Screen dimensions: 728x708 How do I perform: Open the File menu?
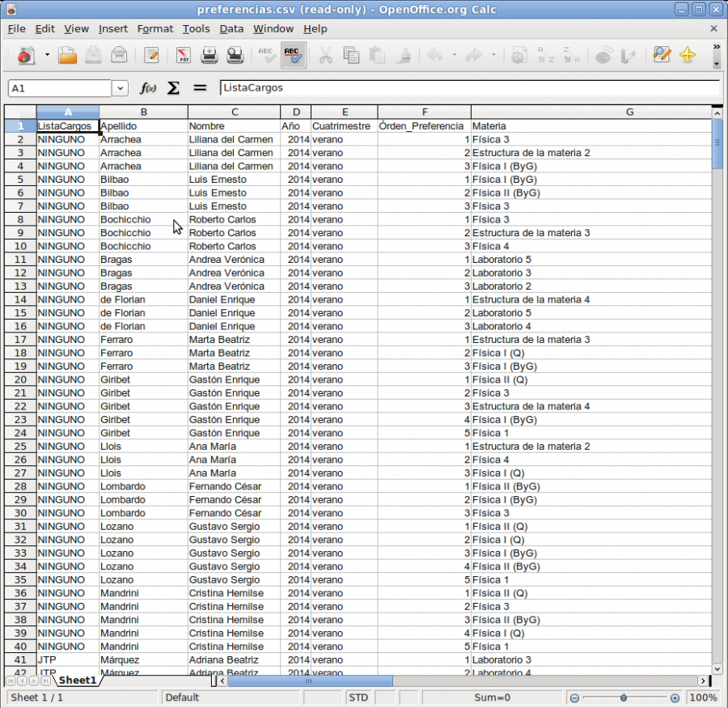pos(17,29)
